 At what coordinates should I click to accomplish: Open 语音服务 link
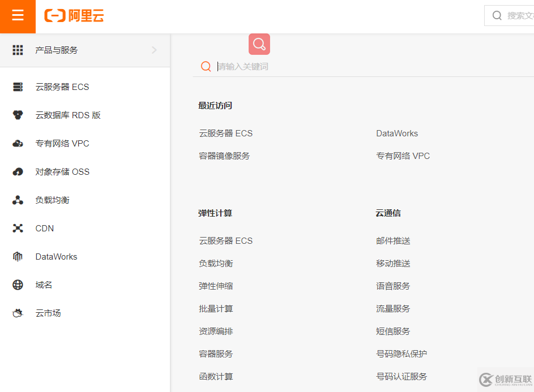[x=393, y=286]
